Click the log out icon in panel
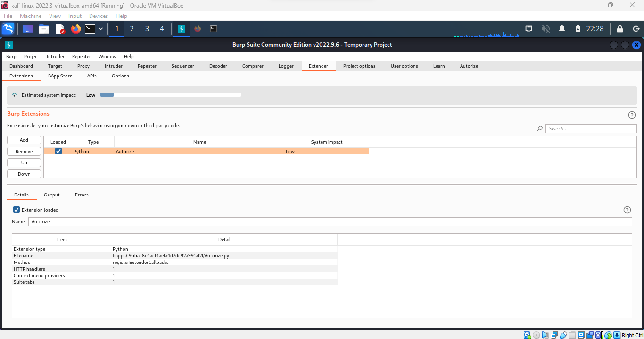 point(636,29)
